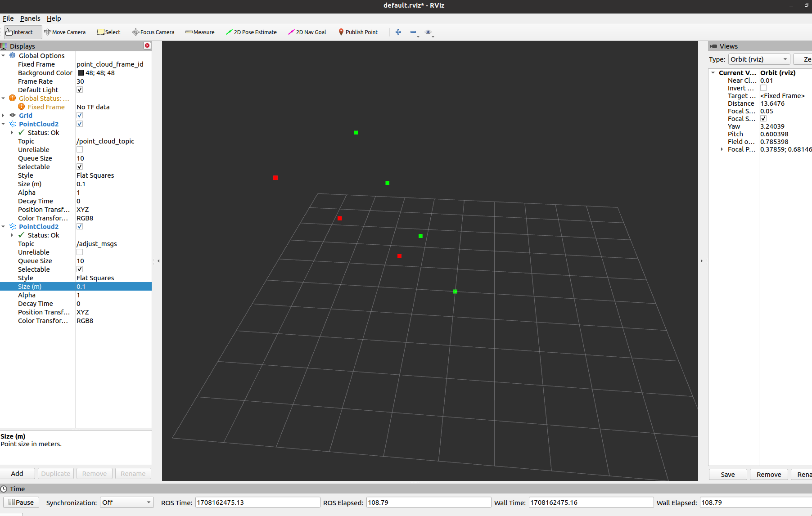Screen dimensions: 812x516
Task: Open the Synchronization dropdown
Action: coord(126,503)
